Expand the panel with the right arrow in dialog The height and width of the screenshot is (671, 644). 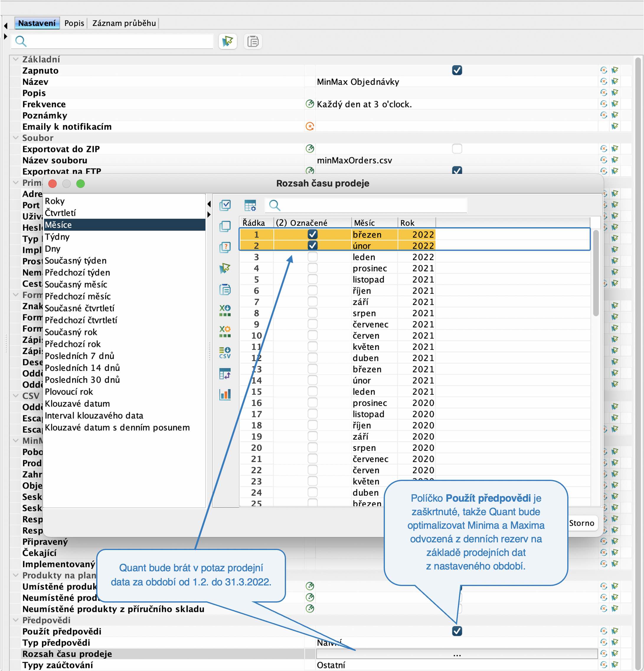tap(209, 215)
